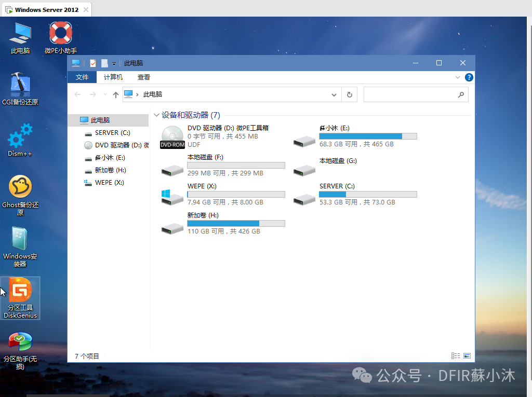The width and height of the screenshot is (532, 397).
Task: Click the explorer window system icon
Action: pyautogui.click(x=76, y=63)
